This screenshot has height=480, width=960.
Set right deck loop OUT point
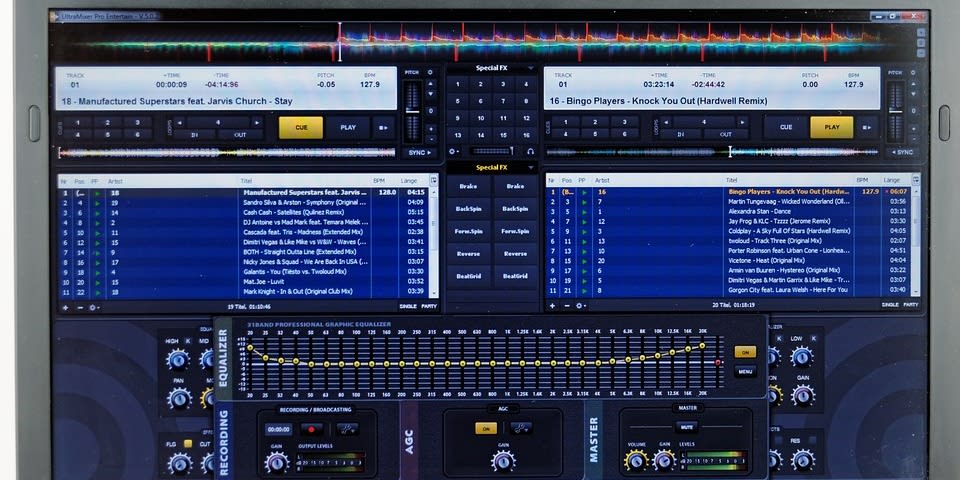tap(726, 135)
